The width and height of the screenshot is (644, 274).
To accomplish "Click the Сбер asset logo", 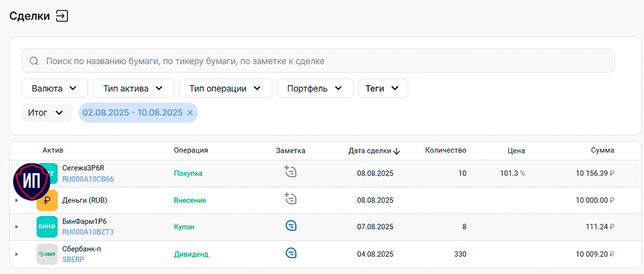I will [47, 254].
